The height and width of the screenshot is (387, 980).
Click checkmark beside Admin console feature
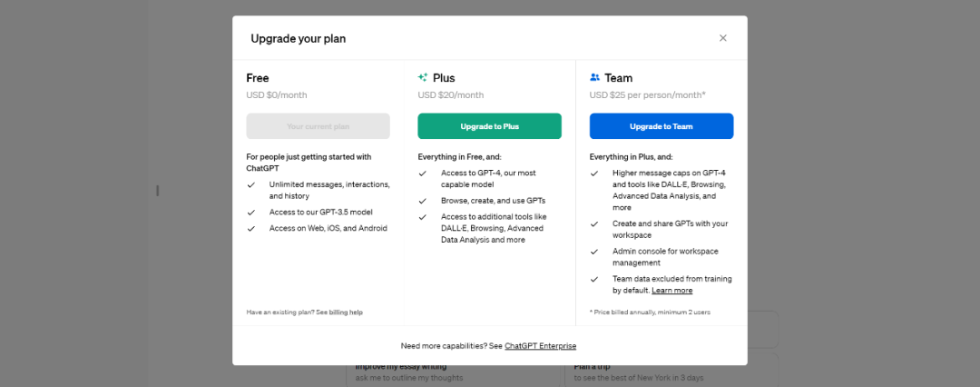(x=594, y=251)
